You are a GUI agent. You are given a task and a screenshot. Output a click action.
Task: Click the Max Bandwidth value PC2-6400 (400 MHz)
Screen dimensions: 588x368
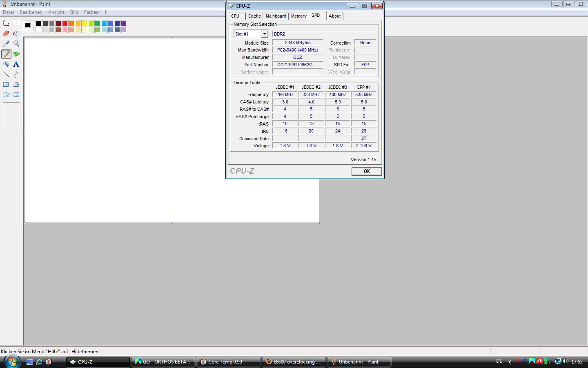(x=298, y=50)
